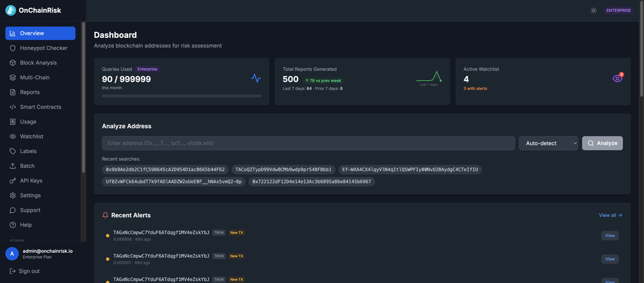The height and width of the screenshot is (283, 644).
Task: Go to Honeypot Checker page
Action: click(40, 48)
